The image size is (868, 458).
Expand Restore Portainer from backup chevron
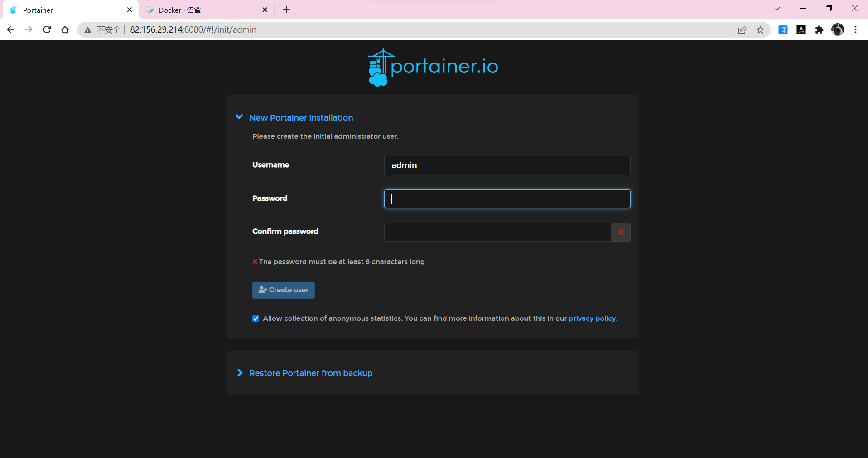pos(240,373)
